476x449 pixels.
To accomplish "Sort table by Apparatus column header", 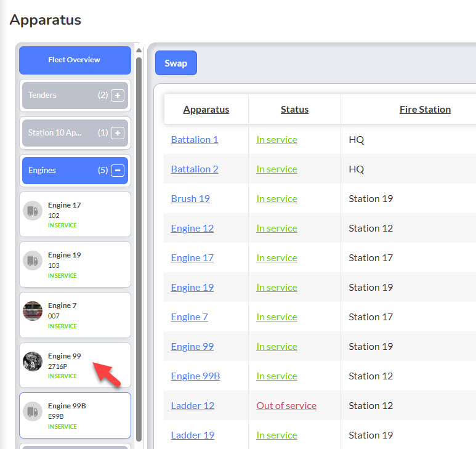I will tap(206, 109).
